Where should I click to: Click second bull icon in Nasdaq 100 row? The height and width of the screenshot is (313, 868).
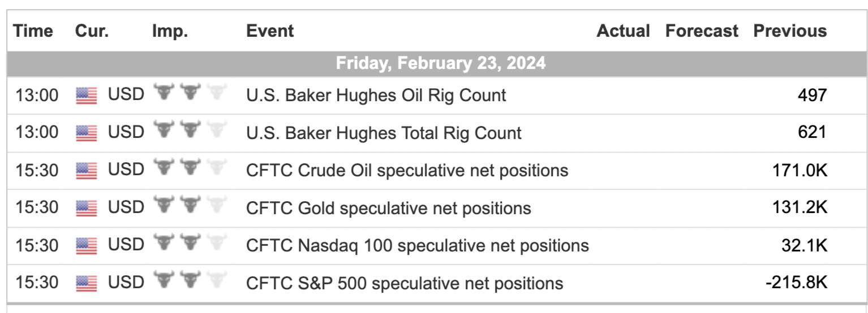191,242
